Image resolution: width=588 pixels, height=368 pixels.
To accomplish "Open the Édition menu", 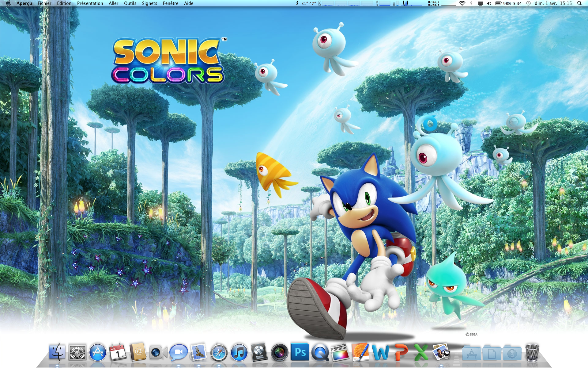I will (x=64, y=3).
